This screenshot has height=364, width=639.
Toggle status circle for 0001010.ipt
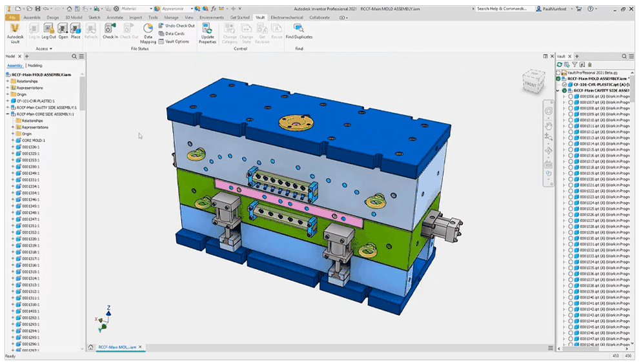(571, 120)
